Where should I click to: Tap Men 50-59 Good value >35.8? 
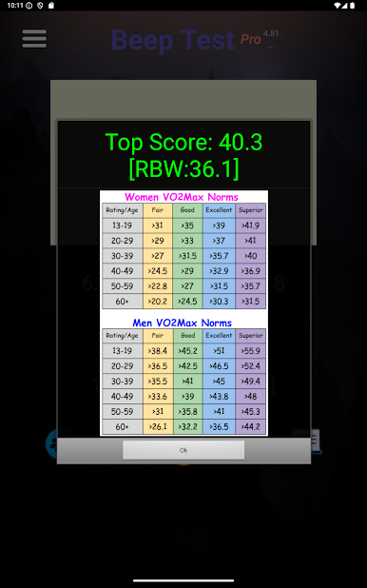point(188,411)
